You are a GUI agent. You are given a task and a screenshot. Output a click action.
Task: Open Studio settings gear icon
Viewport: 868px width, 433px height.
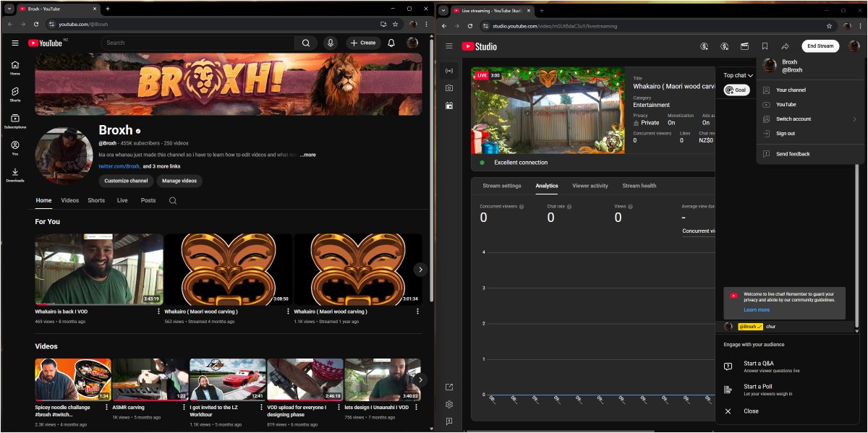click(x=449, y=405)
